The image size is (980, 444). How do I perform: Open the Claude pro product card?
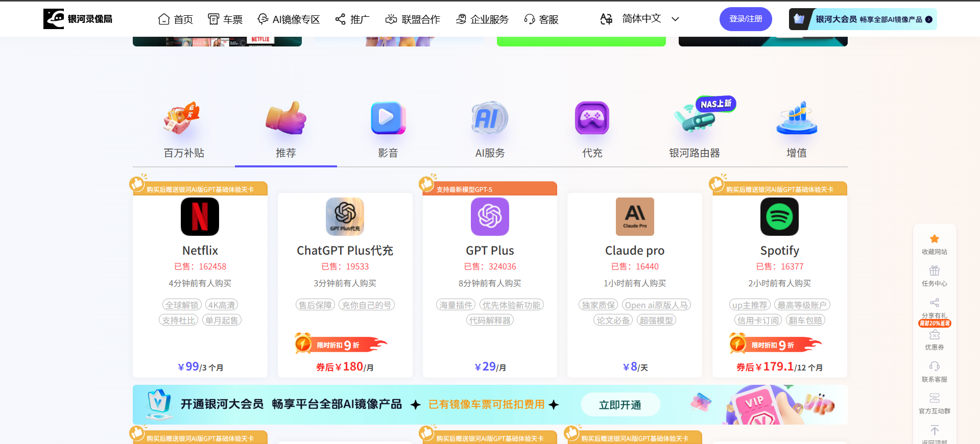pyautogui.click(x=635, y=285)
